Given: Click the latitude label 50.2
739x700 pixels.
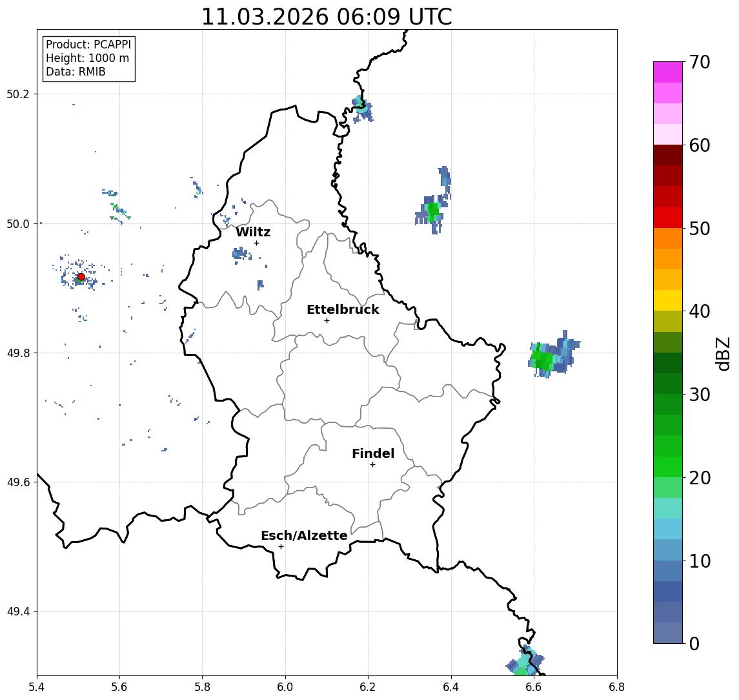Looking at the screenshot, I should [x=18, y=94].
